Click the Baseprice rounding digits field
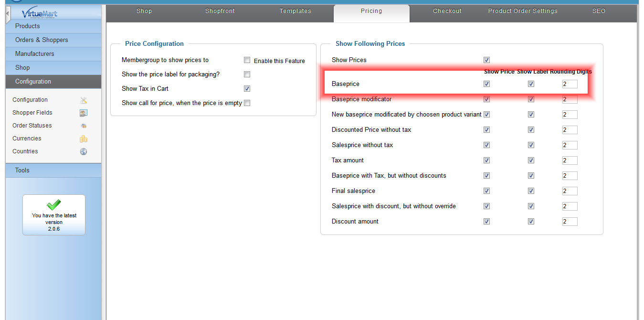644x320 pixels. (x=570, y=85)
